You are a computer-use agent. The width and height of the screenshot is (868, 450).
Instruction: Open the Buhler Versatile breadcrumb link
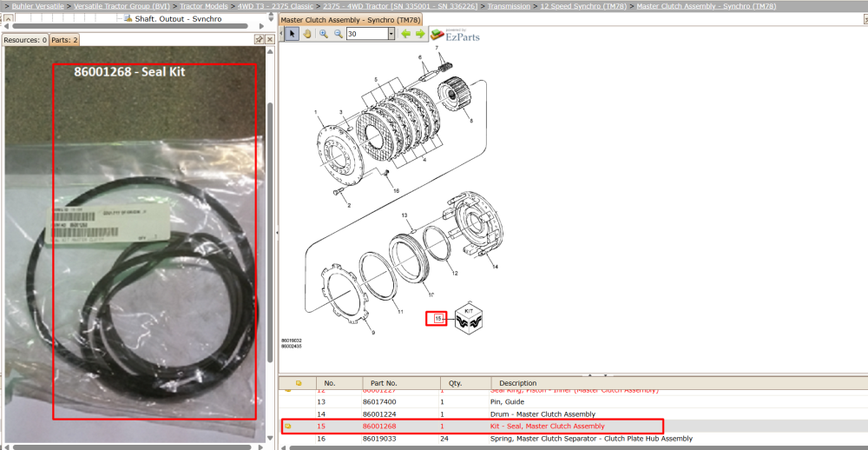click(x=38, y=6)
